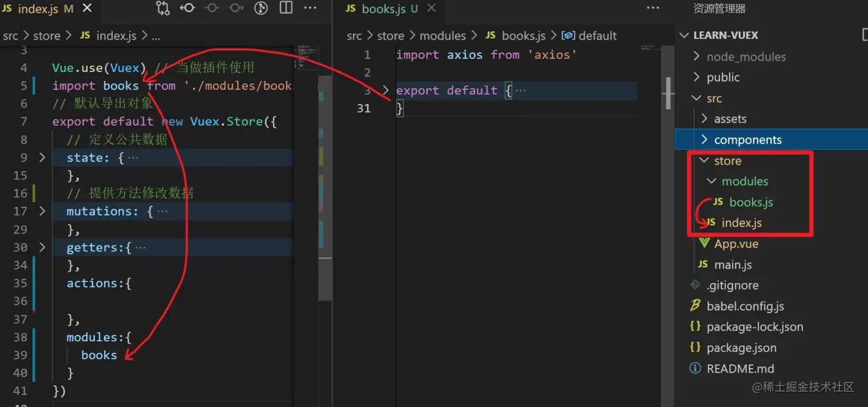Click 'actions:{' on line 35
Image resolution: width=868 pixels, height=407 pixels.
[99, 283]
